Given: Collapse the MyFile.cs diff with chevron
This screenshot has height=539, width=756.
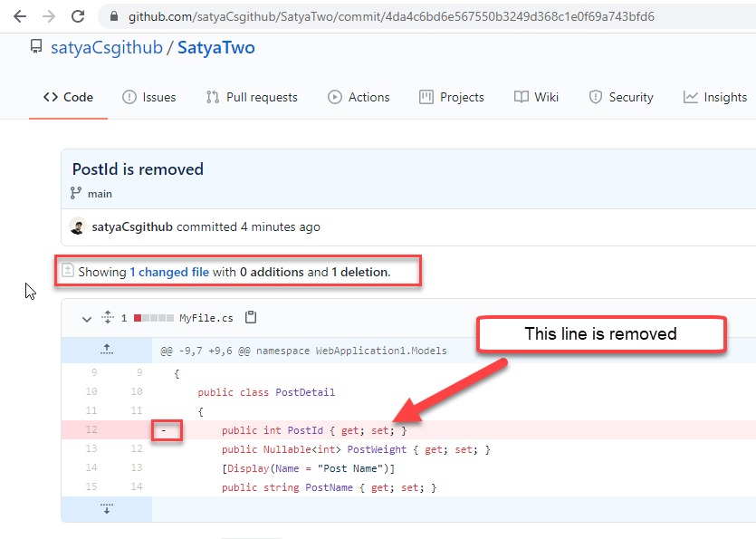Looking at the screenshot, I should point(86,318).
